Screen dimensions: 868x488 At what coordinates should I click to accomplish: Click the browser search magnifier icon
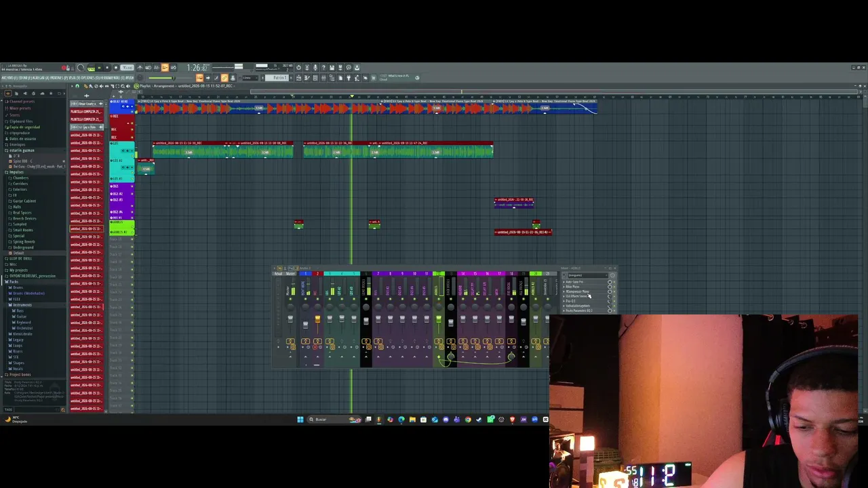coord(63,409)
